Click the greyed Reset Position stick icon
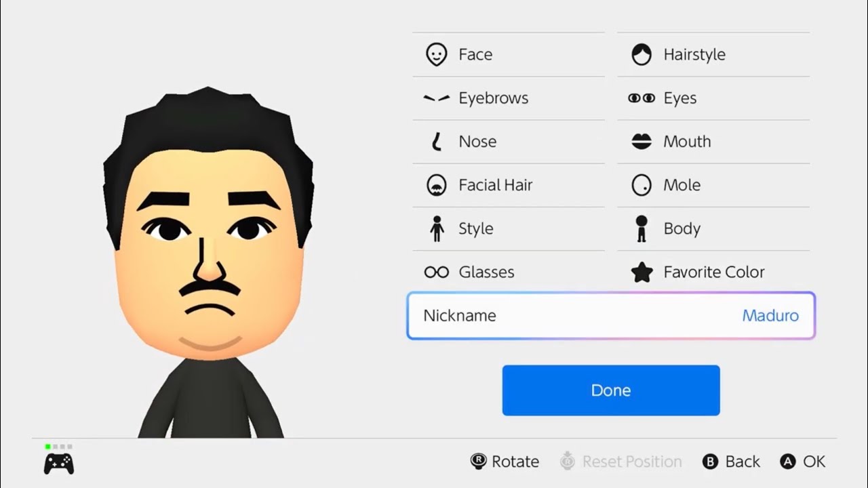 pyautogui.click(x=568, y=462)
